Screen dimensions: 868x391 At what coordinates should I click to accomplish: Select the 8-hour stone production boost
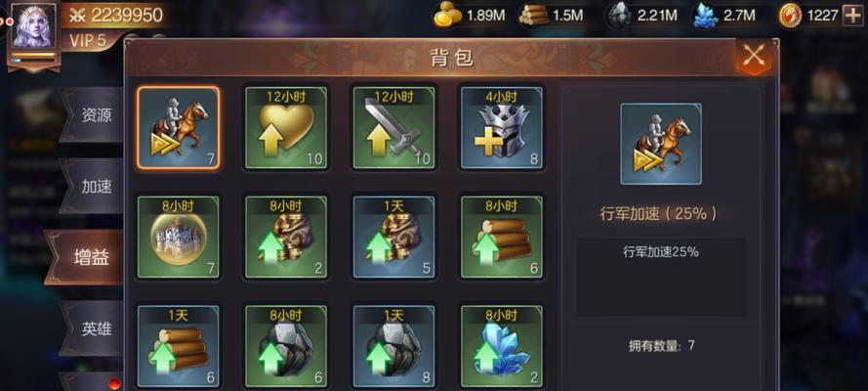point(286,346)
